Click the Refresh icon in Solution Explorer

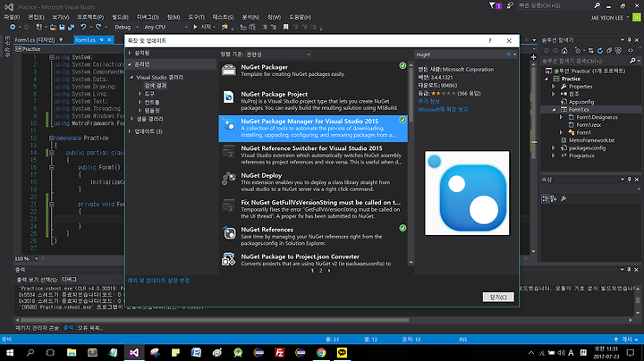(x=600, y=50)
